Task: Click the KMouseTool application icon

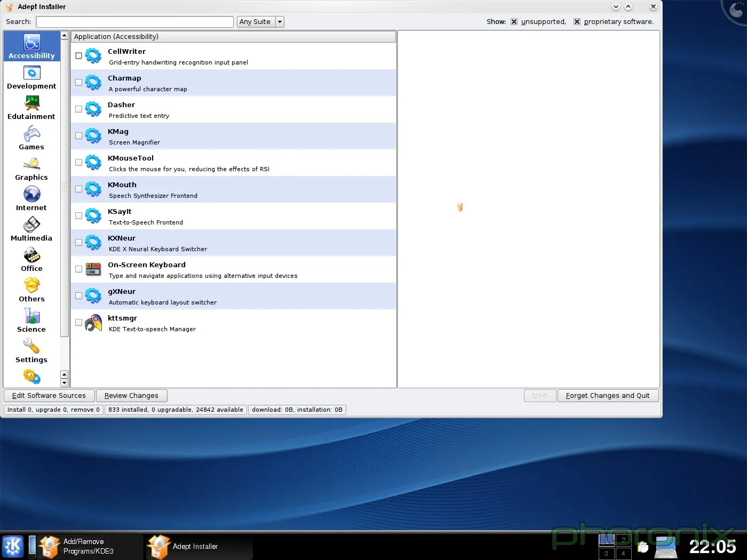Action: tap(93, 162)
